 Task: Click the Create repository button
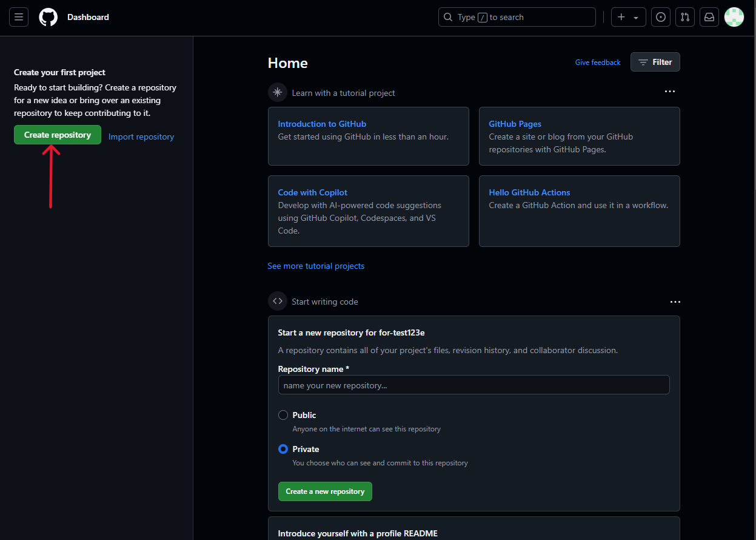point(57,135)
